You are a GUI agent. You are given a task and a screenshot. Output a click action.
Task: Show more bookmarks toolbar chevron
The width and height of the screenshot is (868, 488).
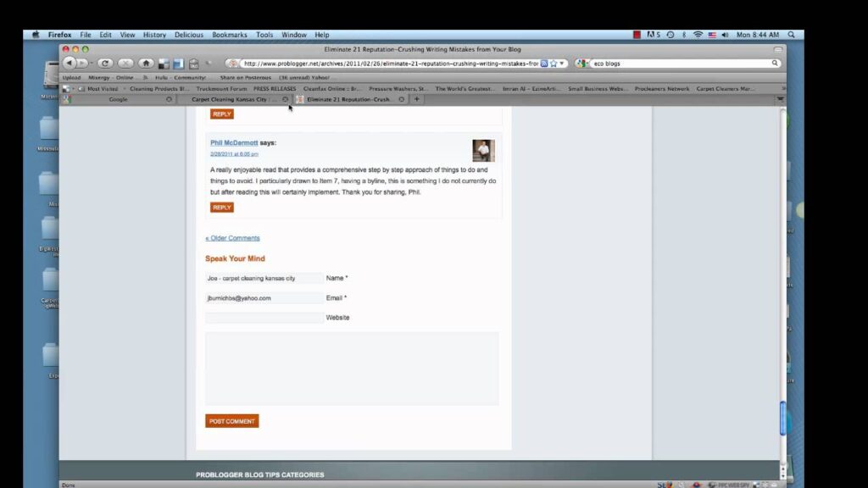[x=782, y=88]
